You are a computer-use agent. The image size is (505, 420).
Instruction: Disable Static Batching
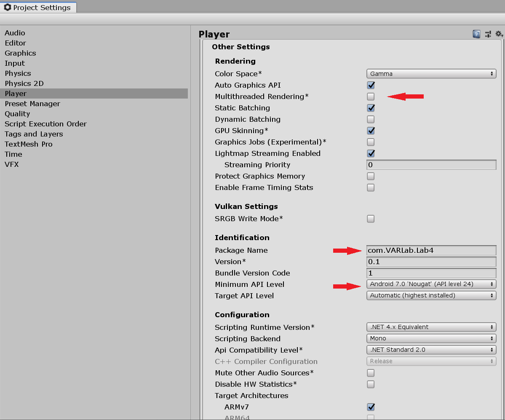pyautogui.click(x=371, y=108)
